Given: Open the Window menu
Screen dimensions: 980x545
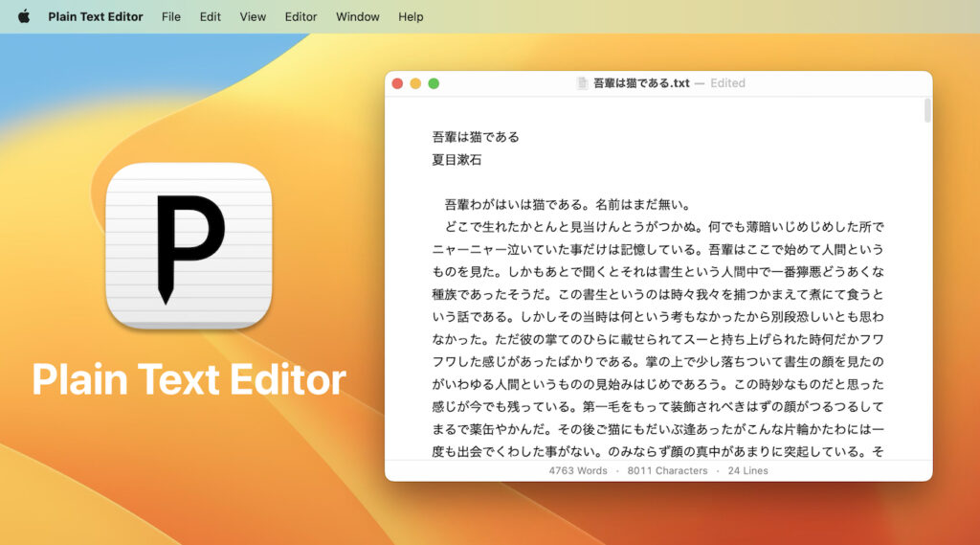Looking at the screenshot, I should point(358,17).
